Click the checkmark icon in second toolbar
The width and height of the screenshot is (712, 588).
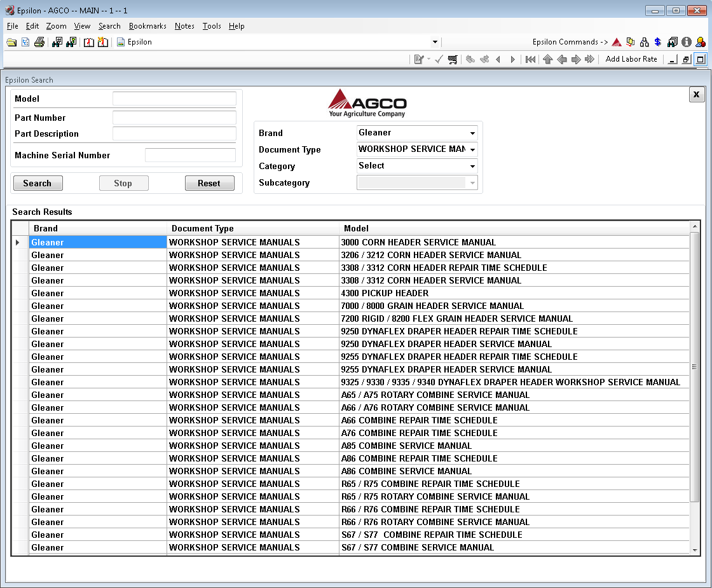439,60
